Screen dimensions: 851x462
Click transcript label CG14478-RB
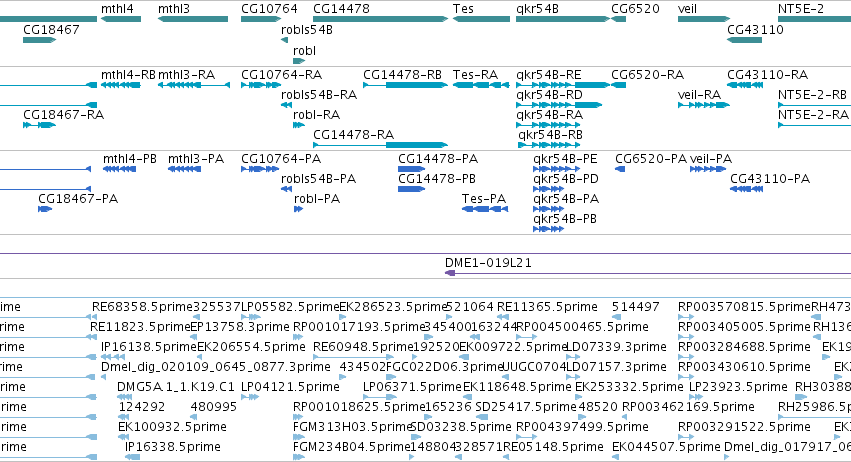(x=402, y=74)
